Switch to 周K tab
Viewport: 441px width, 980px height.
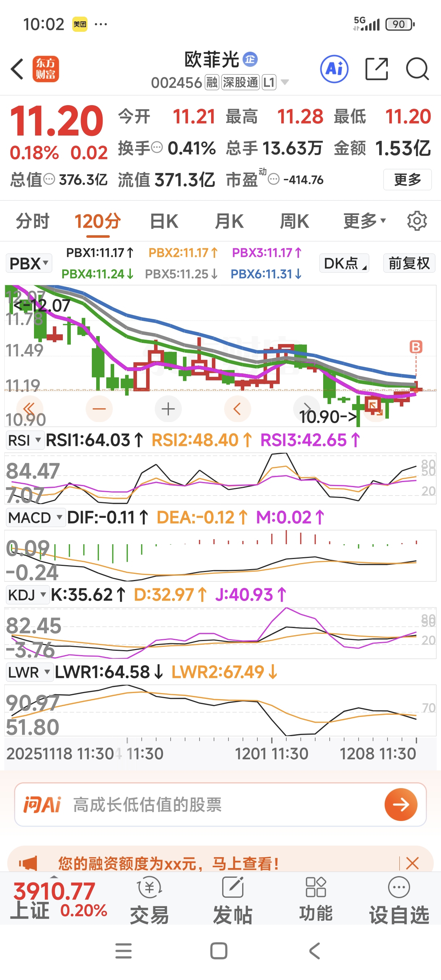(x=295, y=221)
